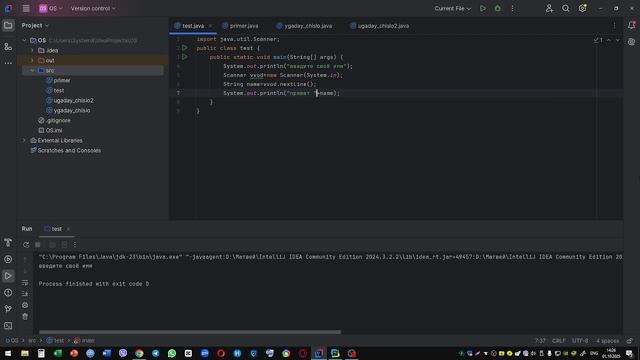Run main method from line 3 gutter icon

click(185, 57)
